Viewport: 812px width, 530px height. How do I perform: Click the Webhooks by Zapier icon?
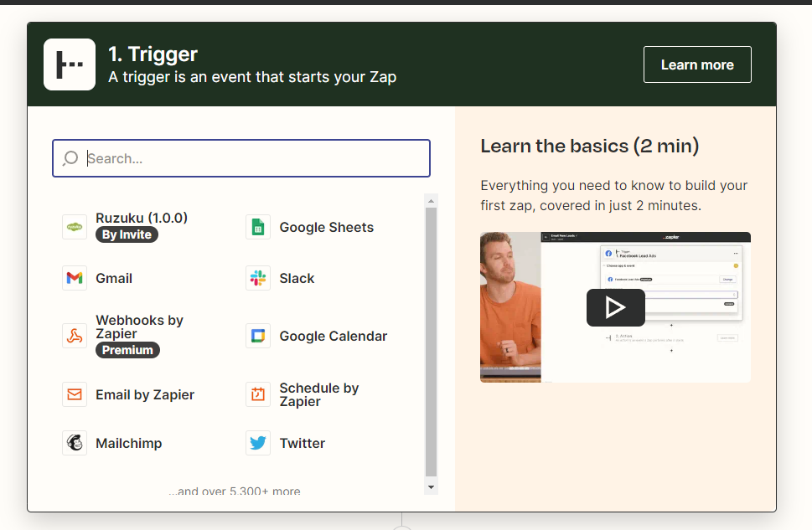click(75, 336)
